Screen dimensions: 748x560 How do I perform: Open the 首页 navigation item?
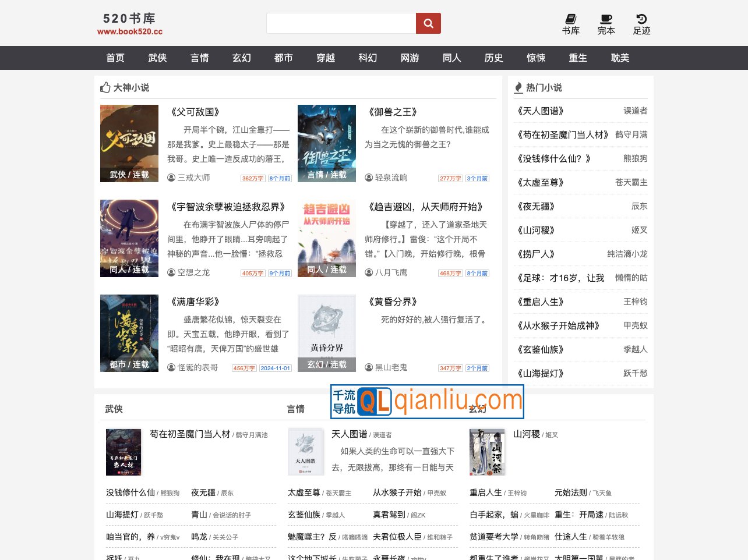point(115,58)
